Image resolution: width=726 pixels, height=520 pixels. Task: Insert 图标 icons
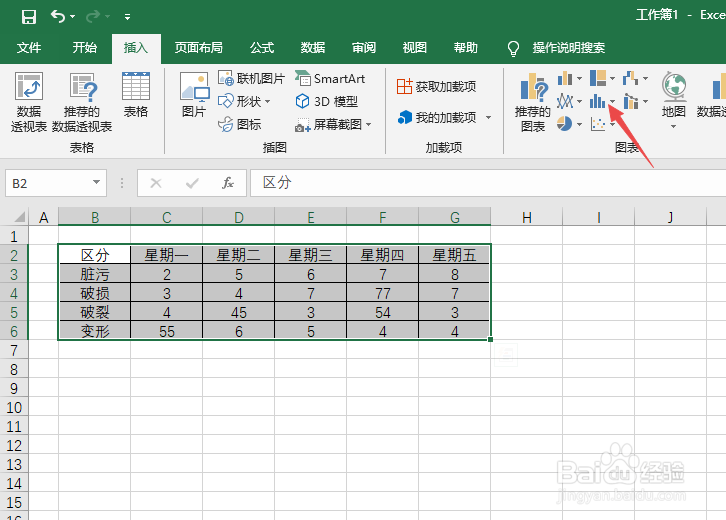(x=240, y=124)
